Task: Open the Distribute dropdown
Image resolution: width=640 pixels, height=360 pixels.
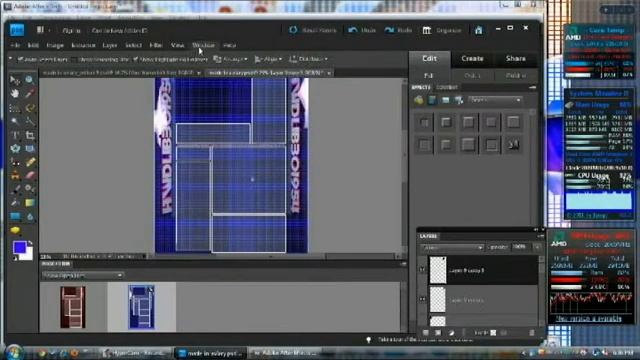Action: coord(309,60)
